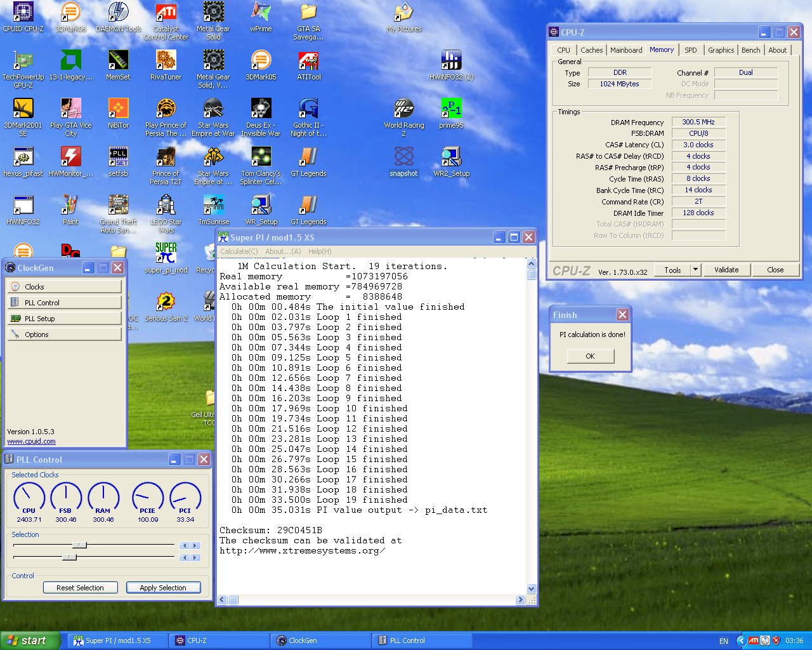Click the Tools button in CPU-Z
Image resolution: width=812 pixels, height=650 pixels.
672,270
